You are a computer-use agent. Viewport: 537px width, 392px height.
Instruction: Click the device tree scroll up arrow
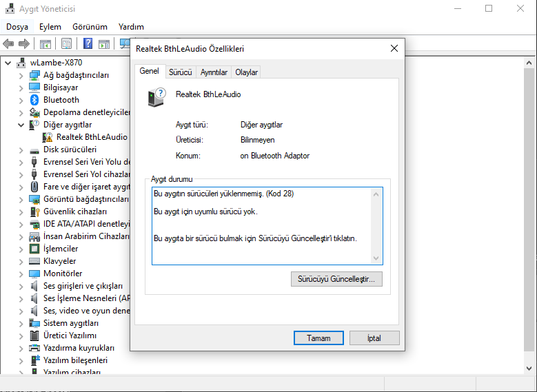pyautogui.click(x=529, y=63)
